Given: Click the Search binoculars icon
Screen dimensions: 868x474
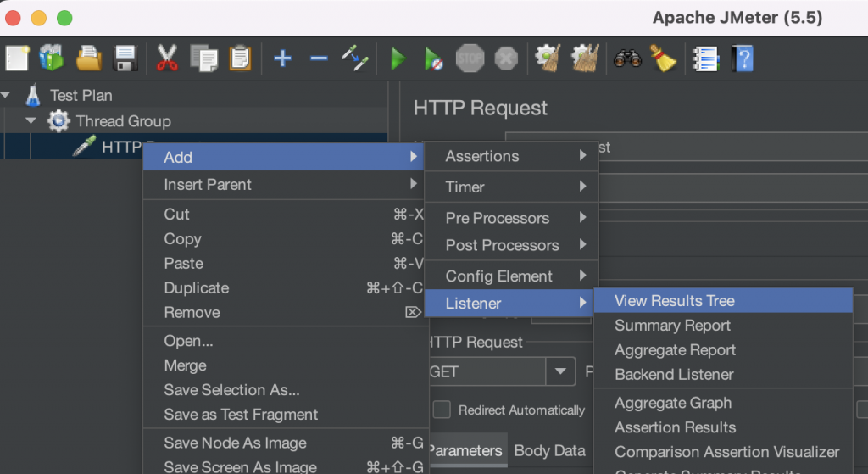Looking at the screenshot, I should pyautogui.click(x=627, y=59).
